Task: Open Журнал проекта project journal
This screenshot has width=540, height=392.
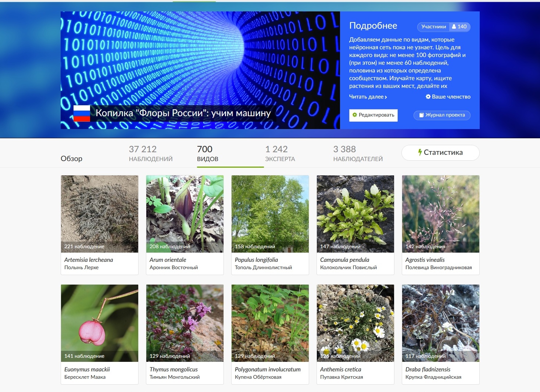Action: pos(442,115)
